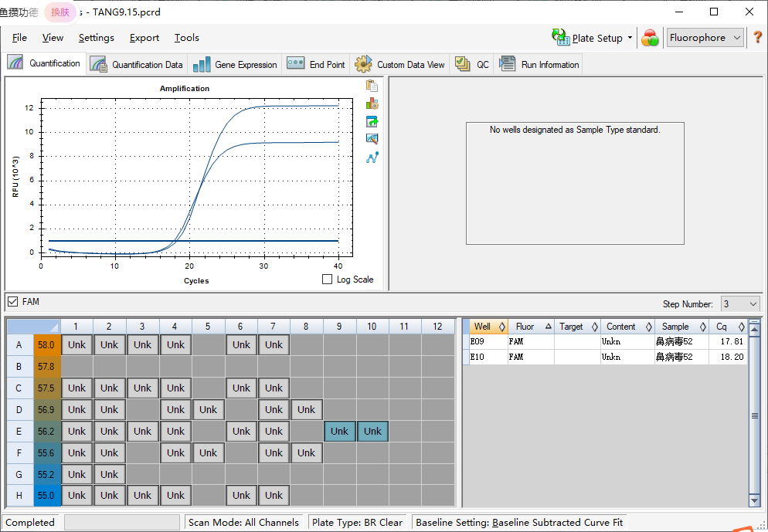Sort the table by Cq column
Image resolution: width=768 pixels, height=532 pixels.
tap(729, 327)
